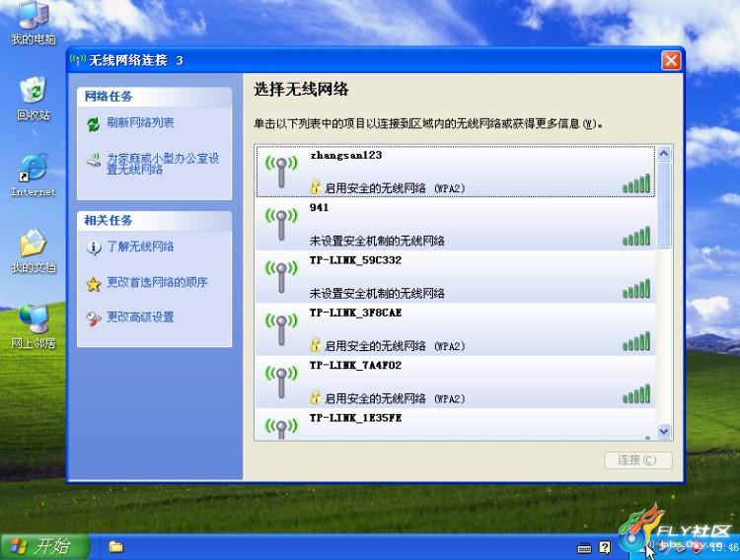Click the star icon for preferred network order
This screenshot has width=740, height=560.
pyautogui.click(x=94, y=284)
